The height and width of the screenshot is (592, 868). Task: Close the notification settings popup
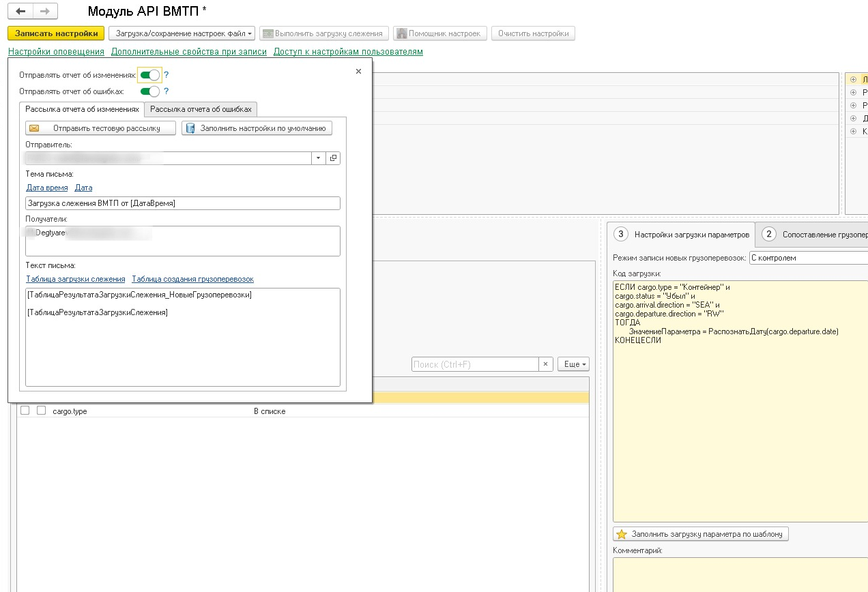[x=358, y=71]
